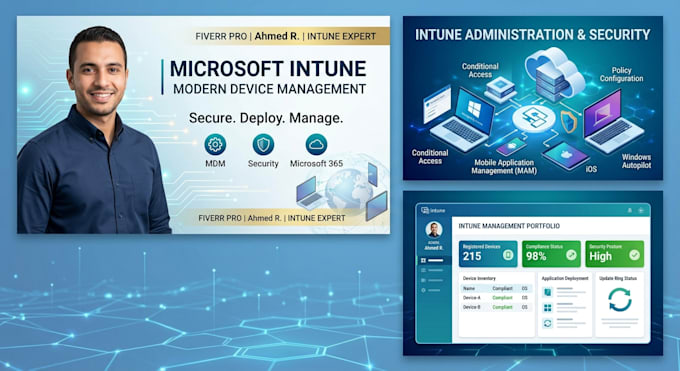Click the arrow icon in dashboard header corner
The height and width of the screenshot is (371, 680).
tap(641, 210)
